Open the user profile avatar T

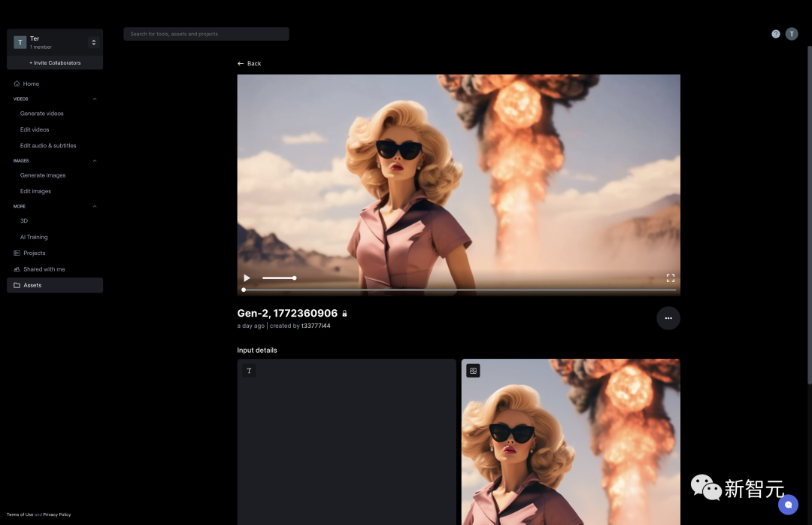click(x=791, y=34)
